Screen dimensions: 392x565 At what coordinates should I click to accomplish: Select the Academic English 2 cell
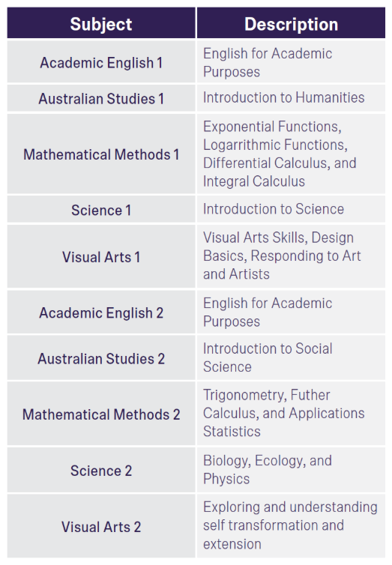point(101,312)
